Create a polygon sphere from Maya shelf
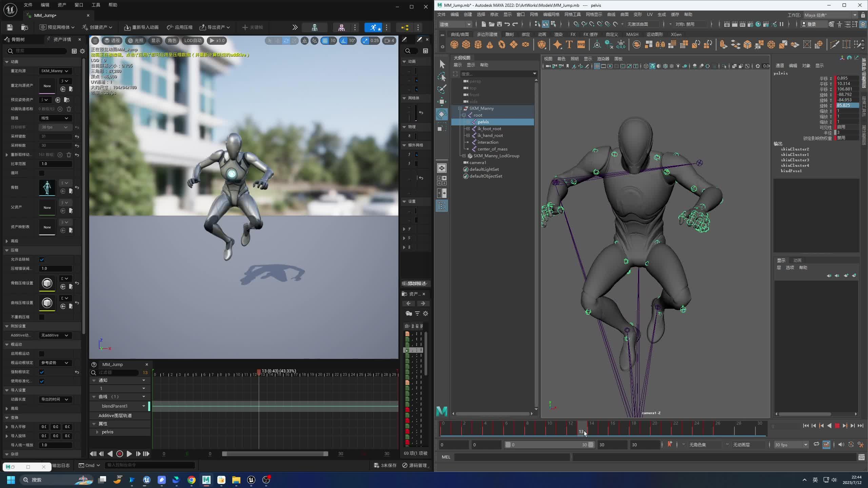This screenshot has width=868, height=488. pyautogui.click(x=454, y=44)
